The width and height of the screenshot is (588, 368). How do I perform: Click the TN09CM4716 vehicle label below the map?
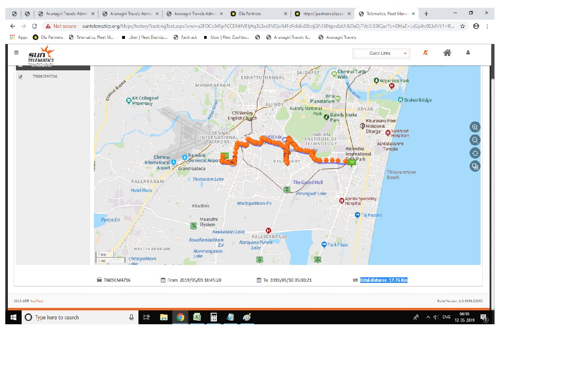(117, 280)
